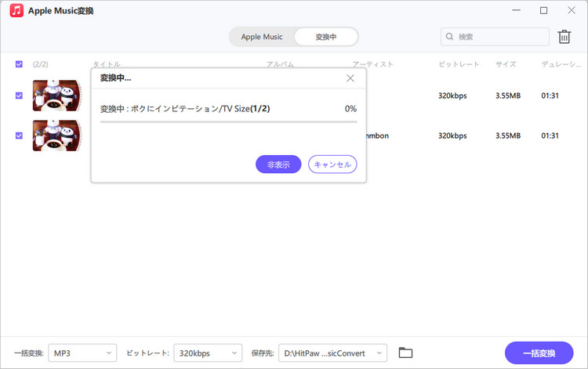
Task: Click first row 01:31 duration
Action: click(x=550, y=96)
